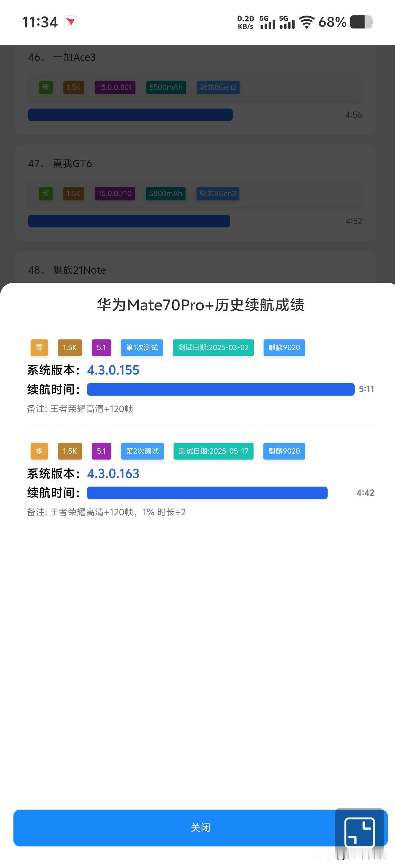Tap the dimmed 一加Ace3 entry title

click(x=74, y=57)
